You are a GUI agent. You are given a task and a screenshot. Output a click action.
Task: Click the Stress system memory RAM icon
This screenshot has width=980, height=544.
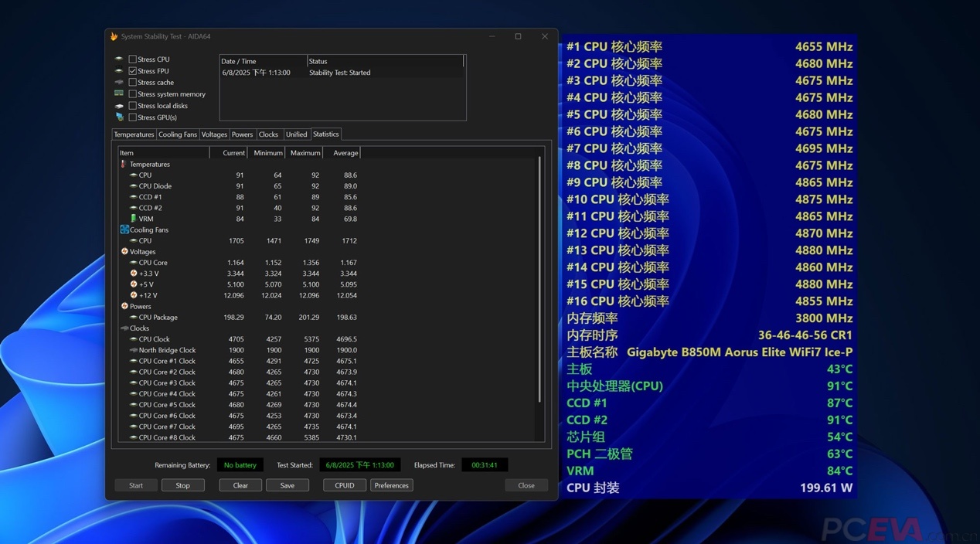click(119, 94)
